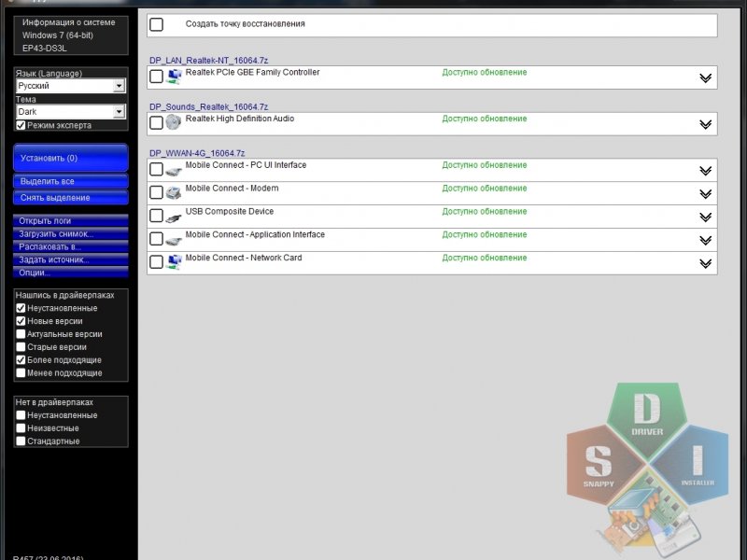Disable the 'Режим эксперта' expert mode checkbox

coord(21,125)
